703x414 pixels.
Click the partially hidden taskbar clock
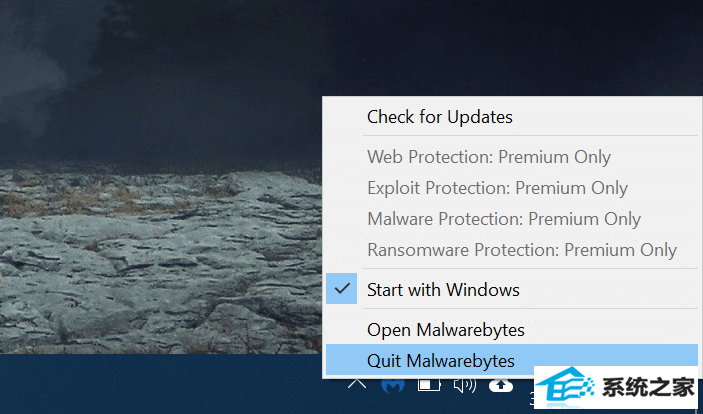532,397
